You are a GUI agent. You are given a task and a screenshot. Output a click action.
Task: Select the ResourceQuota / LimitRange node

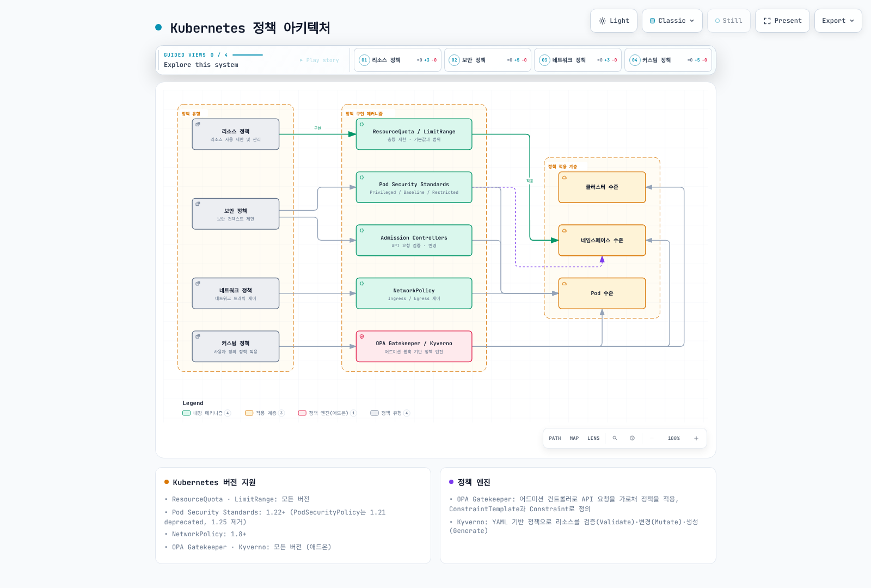tap(414, 134)
